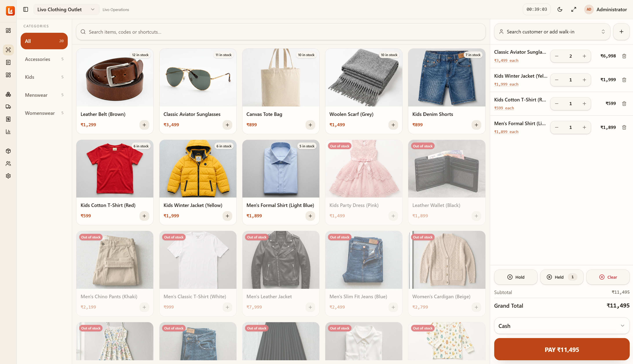
Task: Open the box inventory icon in sidebar
Action: [x=8, y=151]
